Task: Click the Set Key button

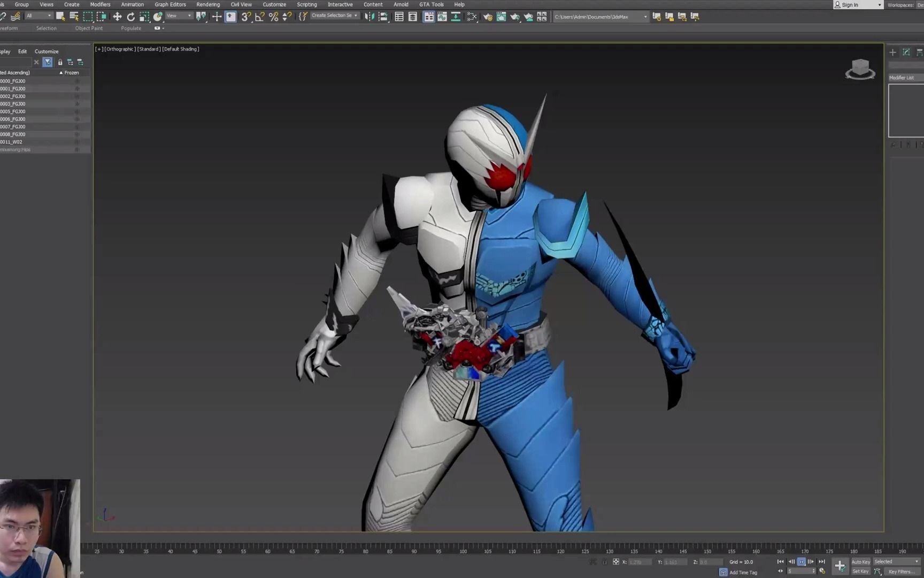Action: 860,572
